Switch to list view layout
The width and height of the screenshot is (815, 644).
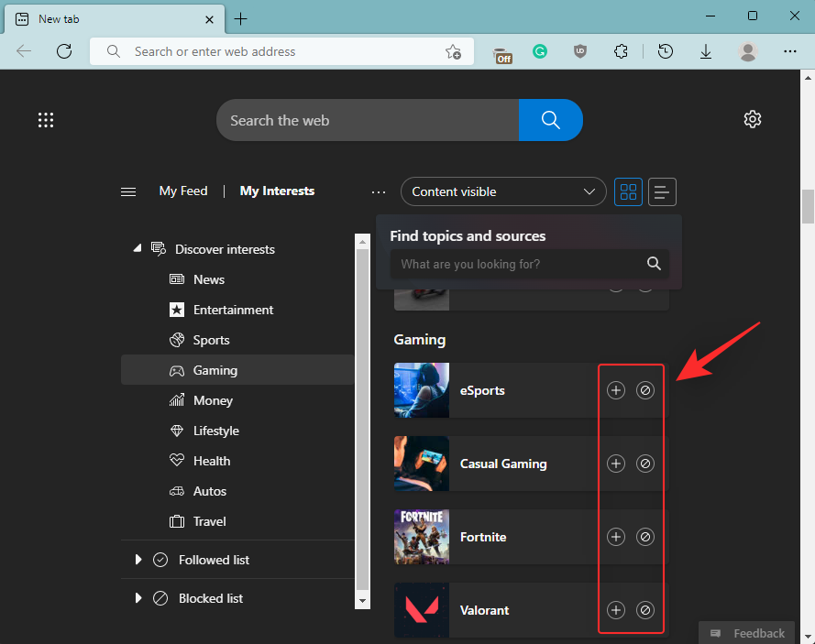click(662, 191)
